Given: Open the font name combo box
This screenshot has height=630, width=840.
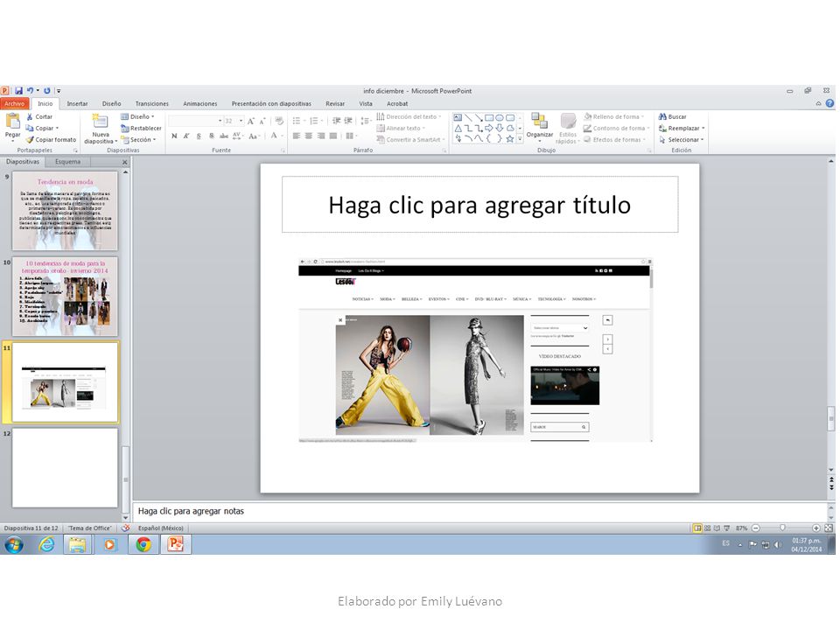Looking at the screenshot, I should click(x=195, y=121).
